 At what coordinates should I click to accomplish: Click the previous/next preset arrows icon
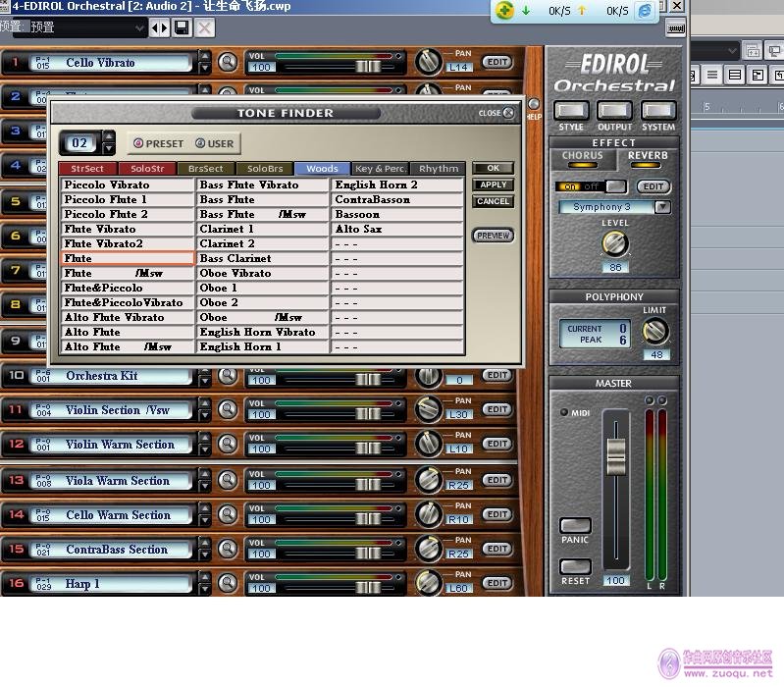(x=160, y=27)
